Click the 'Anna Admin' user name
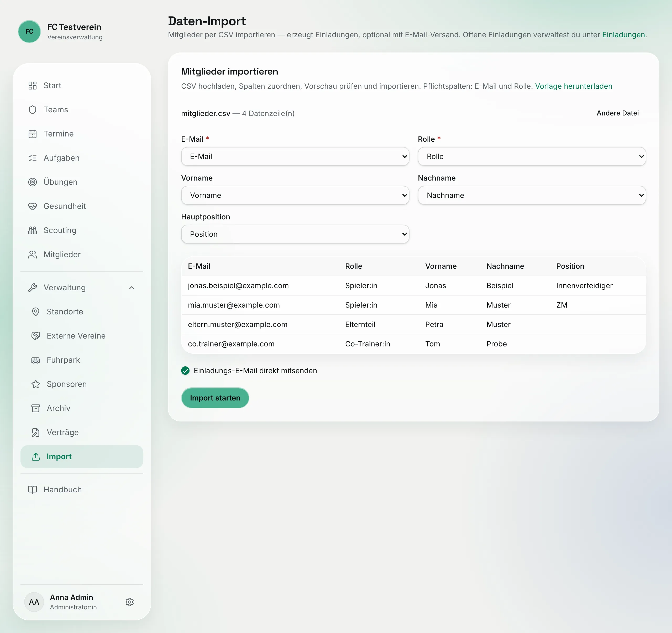The width and height of the screenshot is (672, 633). tap(71, 597)
